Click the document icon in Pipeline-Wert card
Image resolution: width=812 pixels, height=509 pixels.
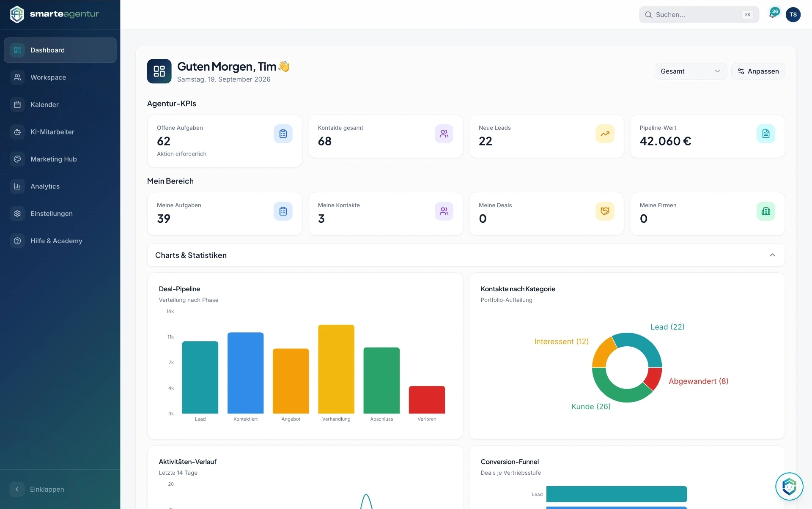pyautogui.click(x=766, y=134)
